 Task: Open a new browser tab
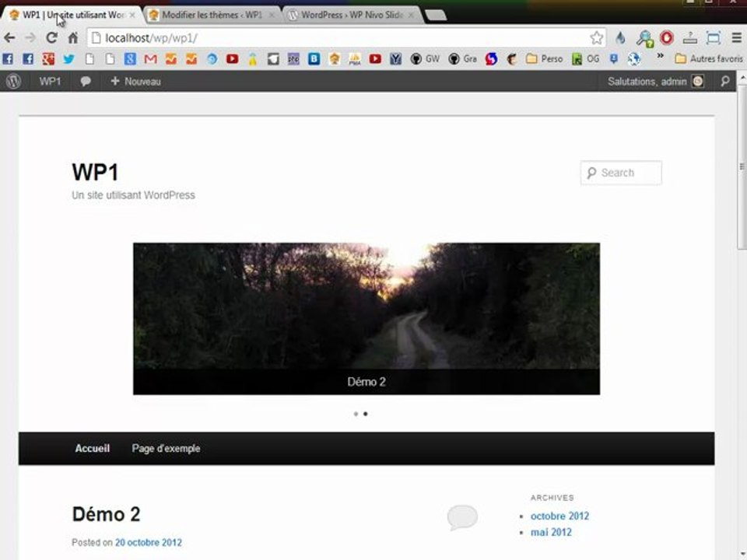436,16
